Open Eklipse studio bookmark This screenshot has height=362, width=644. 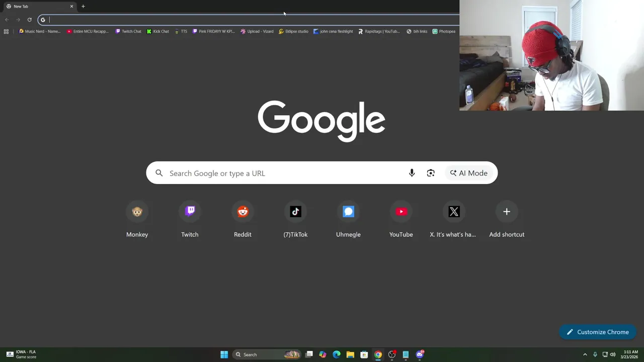tap(293, 31)
